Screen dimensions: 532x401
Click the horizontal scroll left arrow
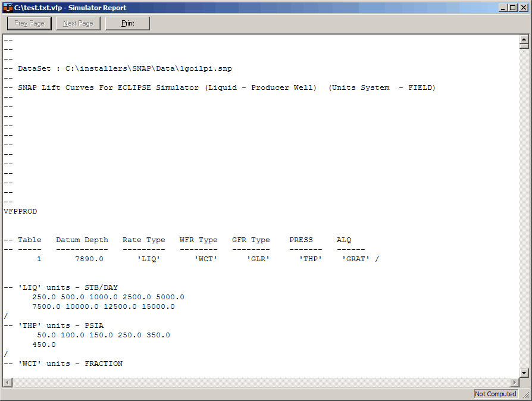[x=7, y=382]
